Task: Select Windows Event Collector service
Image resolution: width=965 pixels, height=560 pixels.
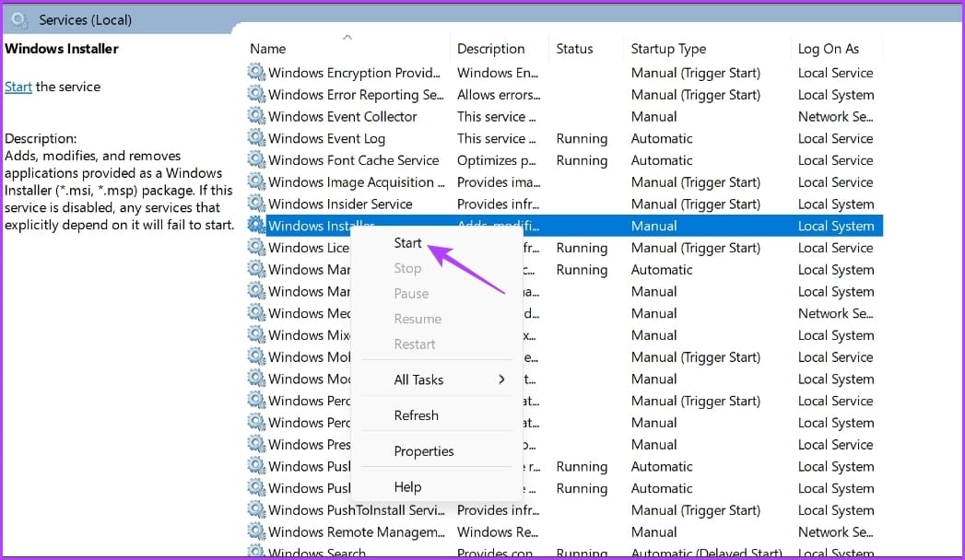Action: click(564, 116)
